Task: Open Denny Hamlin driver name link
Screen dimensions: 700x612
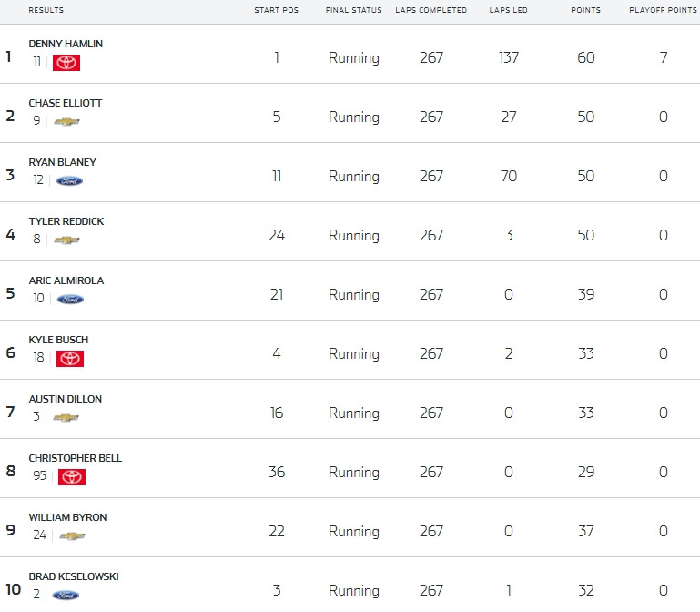Action: tap(66, 44)
